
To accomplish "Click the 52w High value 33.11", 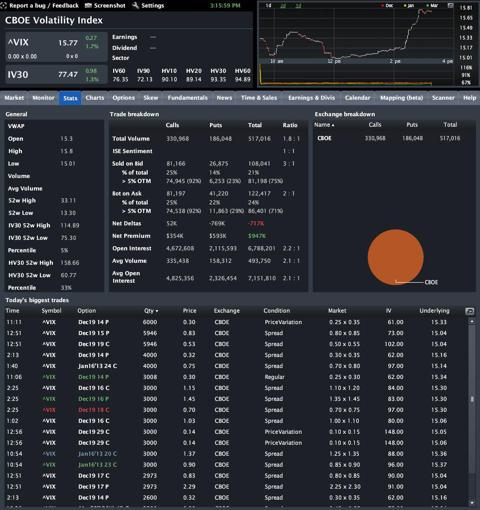I will [x=68, y=201].
